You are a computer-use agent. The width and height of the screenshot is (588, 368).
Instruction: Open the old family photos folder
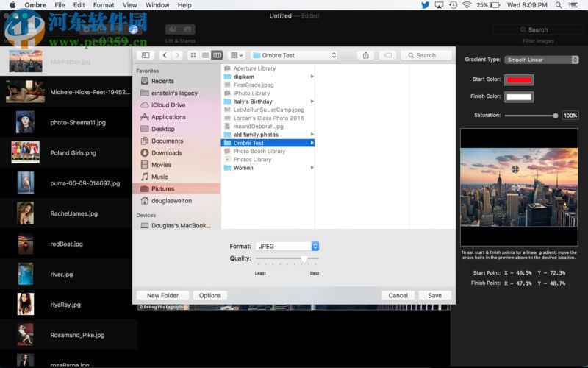click(268, 135)
